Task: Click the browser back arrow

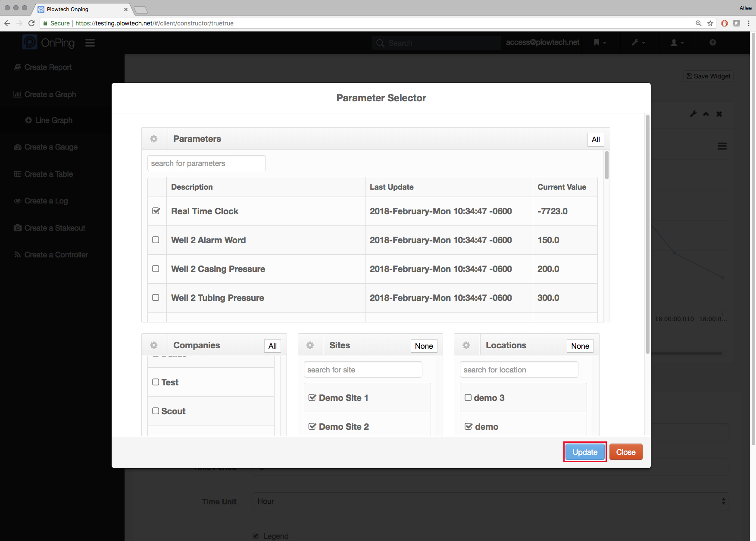Action: pyautogui.click(x=7, y=23)
